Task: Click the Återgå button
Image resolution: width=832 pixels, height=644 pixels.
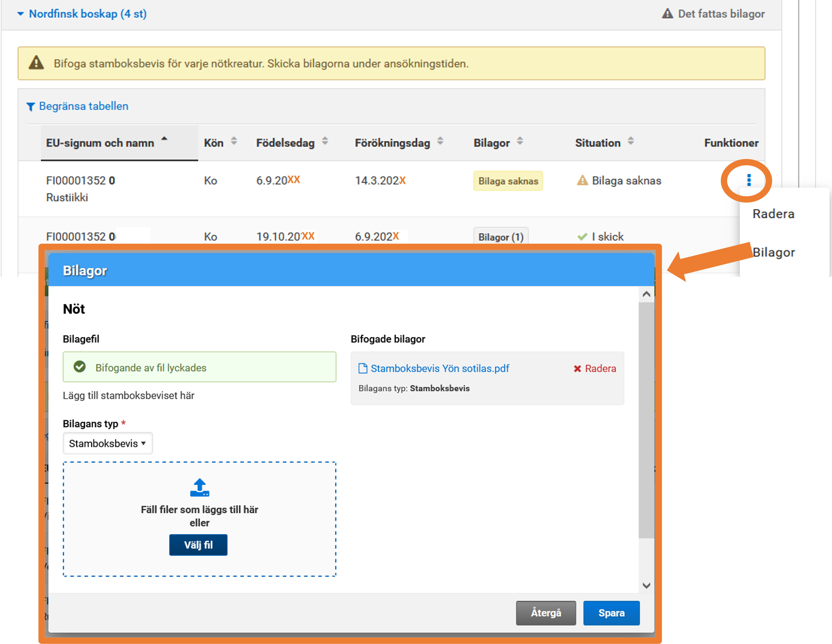Action: [545, 613]
